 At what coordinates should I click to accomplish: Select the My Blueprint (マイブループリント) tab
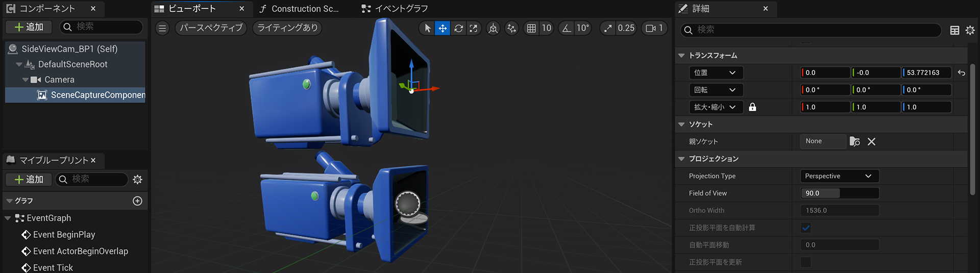coord(54,160)
